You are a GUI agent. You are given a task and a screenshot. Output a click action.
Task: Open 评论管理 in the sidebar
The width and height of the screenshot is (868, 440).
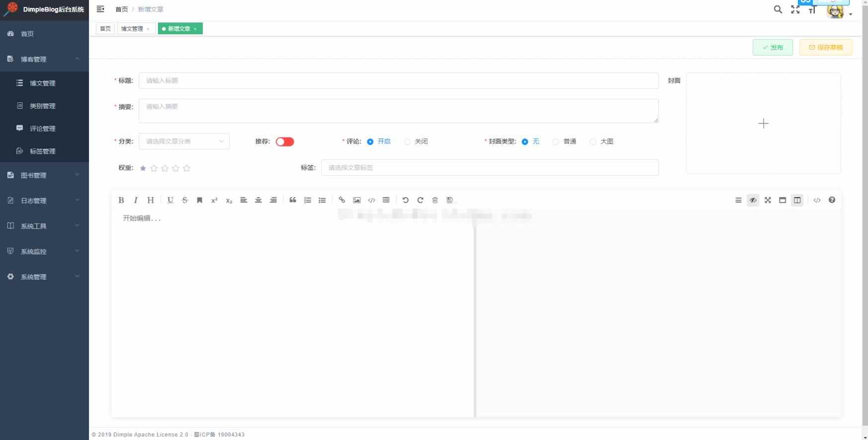pos(44,129)
